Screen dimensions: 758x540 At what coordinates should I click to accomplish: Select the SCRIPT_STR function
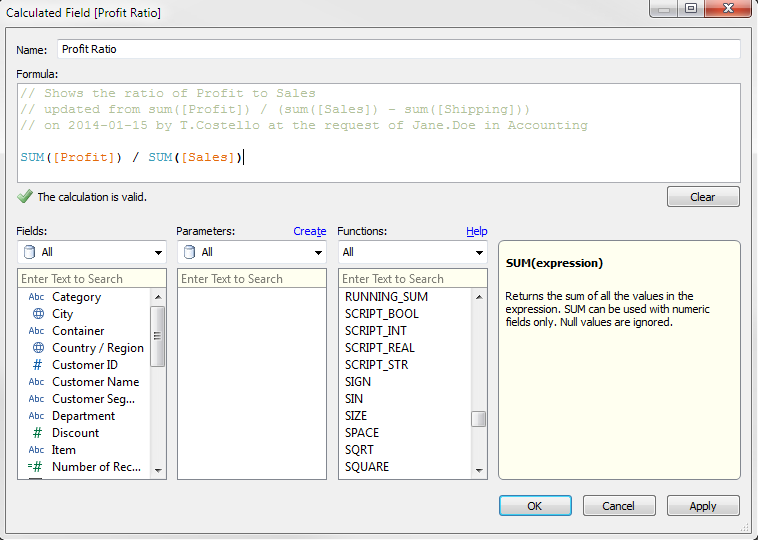376,365
